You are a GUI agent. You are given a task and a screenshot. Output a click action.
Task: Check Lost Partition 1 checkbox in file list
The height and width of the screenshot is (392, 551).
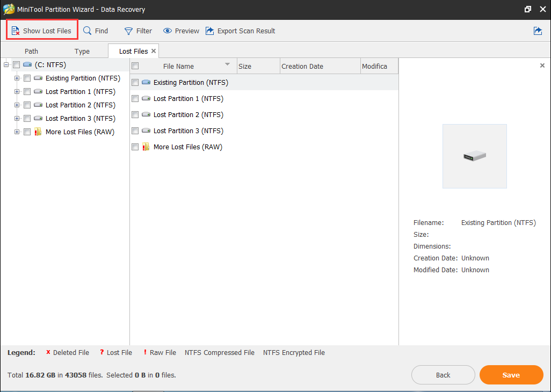(135, 99)
